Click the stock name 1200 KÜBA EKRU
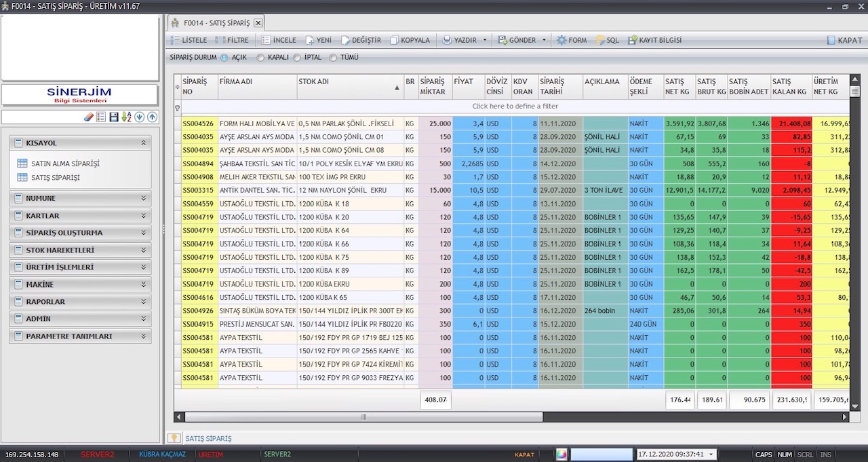The width and height of the screenshot is (868, 462). click(350, 284)
